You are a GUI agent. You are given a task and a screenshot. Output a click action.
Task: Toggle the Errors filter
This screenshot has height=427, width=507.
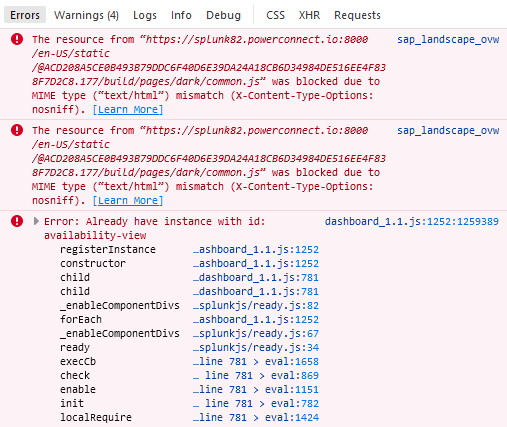(x=25, y=15)
